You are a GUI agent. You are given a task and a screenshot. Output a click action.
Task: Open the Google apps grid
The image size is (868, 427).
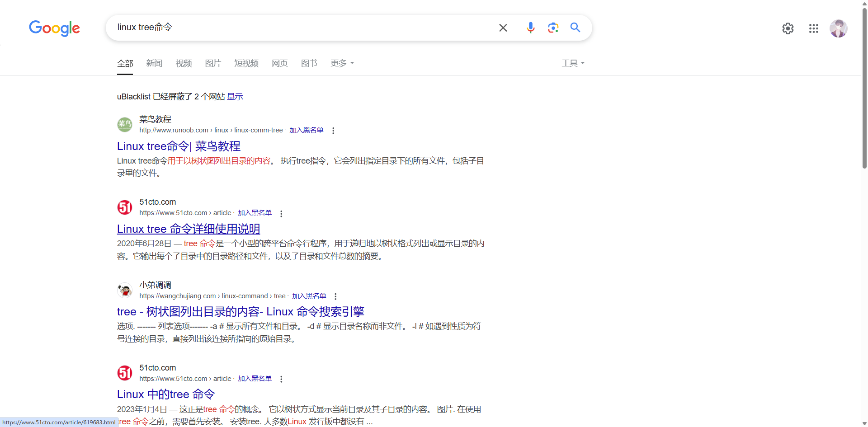[x=814, y=28]
